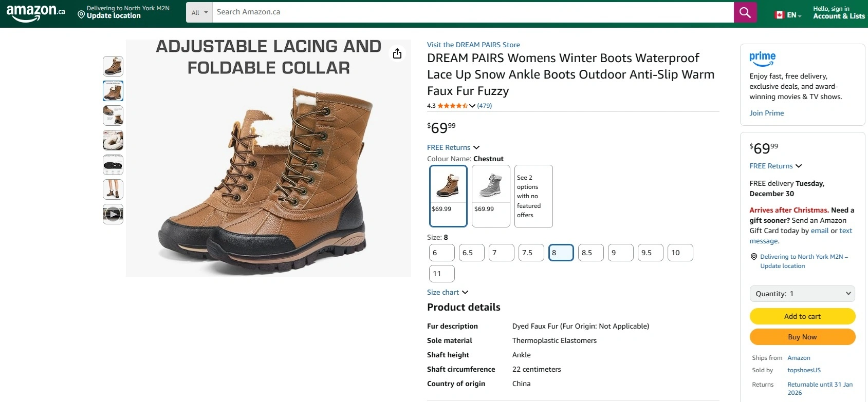Select the grey boot colour swatch
The width and height of the screenshot is (868, 402).
[491, 196]
